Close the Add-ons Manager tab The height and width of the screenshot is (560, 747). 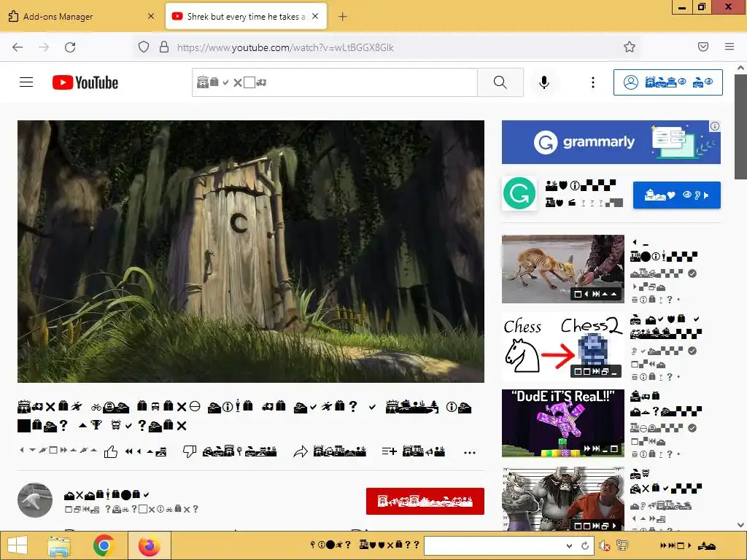(x=151, y=16)
